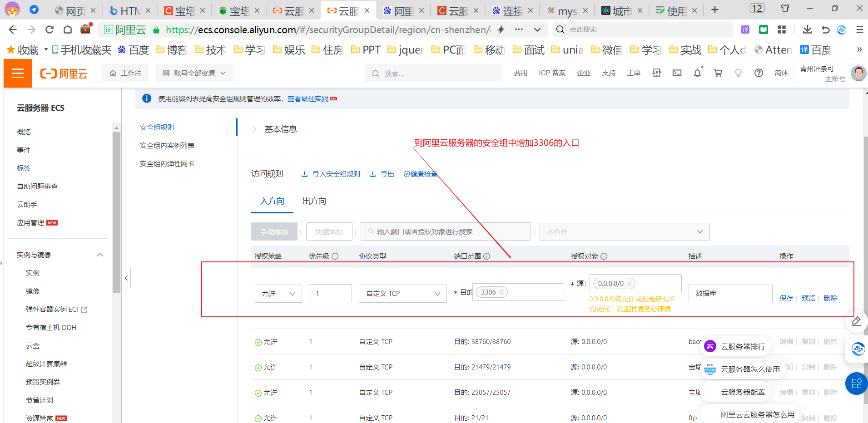Switch to the 入方向 tab

[x=272, y=201]
